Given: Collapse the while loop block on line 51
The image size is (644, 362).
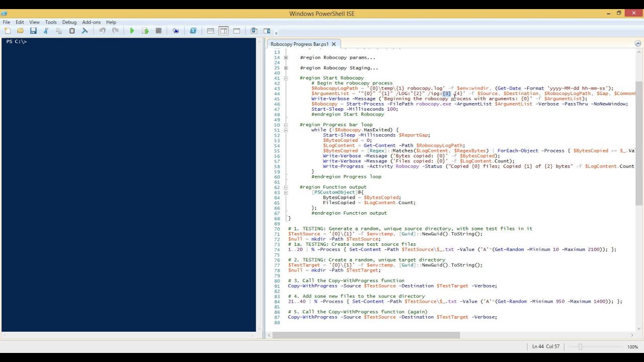Looking at the screenshot, I should click(286, 130).
